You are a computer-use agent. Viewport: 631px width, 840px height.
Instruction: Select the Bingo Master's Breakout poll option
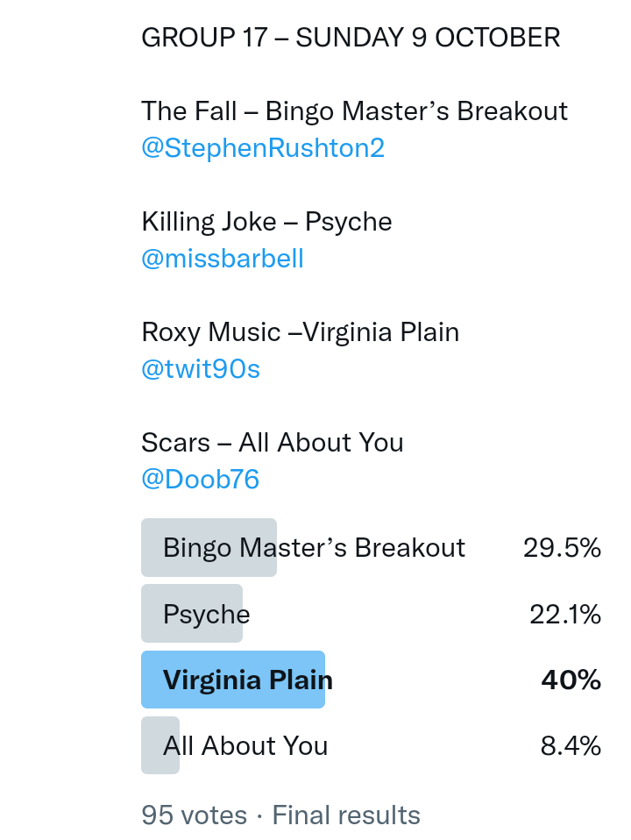click(314, 548)
